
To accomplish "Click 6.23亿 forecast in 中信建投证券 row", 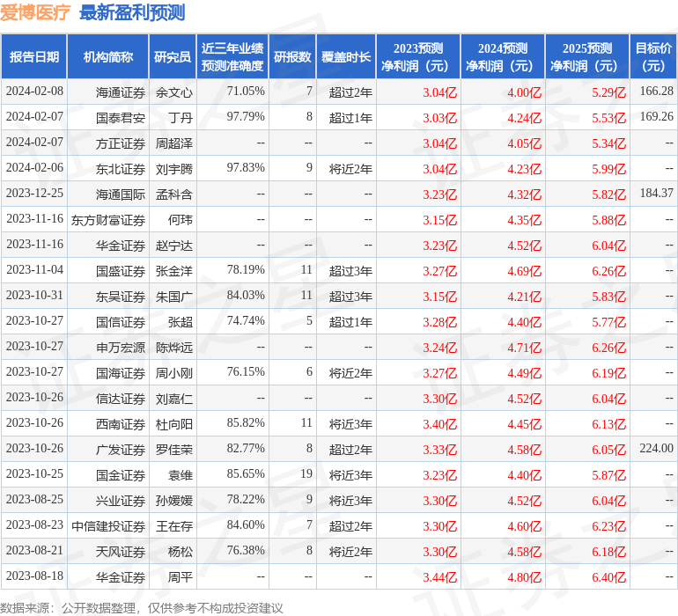I will pyautogui.click(x=608, y=525).
